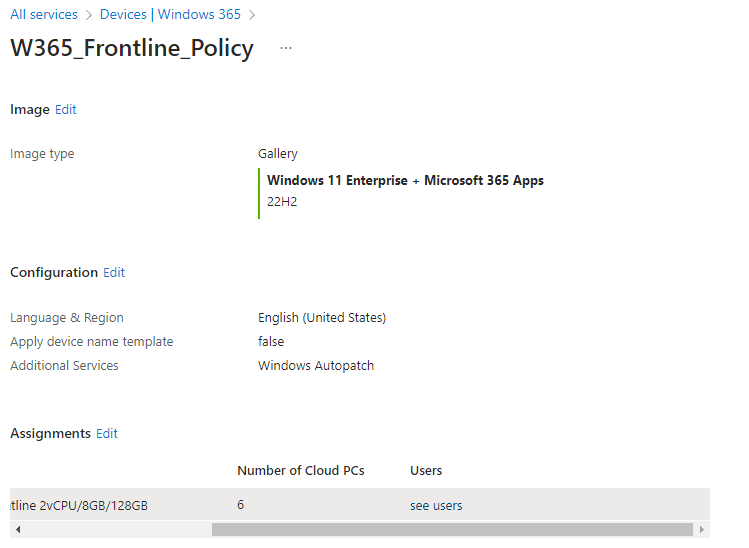
Task: Click the horizontal scrollbar thumb
Action: coord(452,529)
